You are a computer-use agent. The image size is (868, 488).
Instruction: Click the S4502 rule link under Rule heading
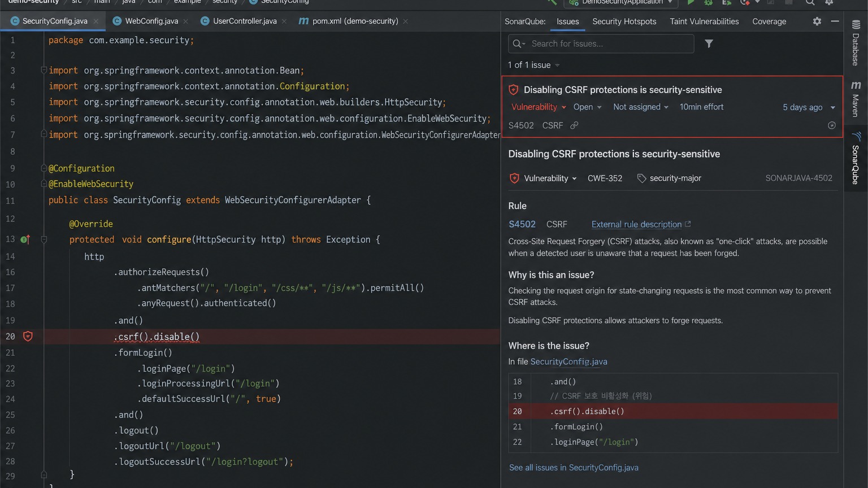click(x=522, y=224)
